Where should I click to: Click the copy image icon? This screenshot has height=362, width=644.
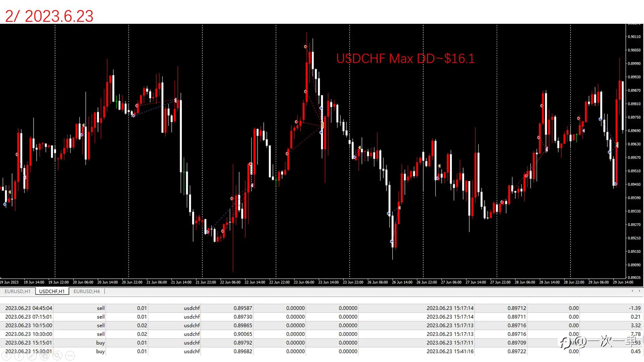click(x=44, y=356)
